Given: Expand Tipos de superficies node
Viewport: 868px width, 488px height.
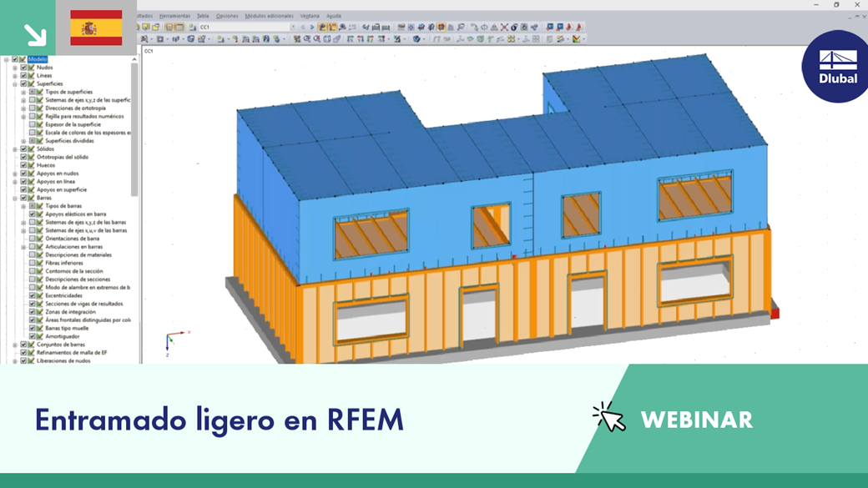Looking at the screenshot, I should pyautogui.click(x=23, y=93).
